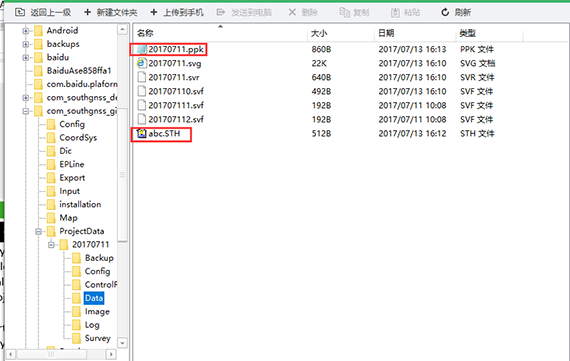
Task: Collapse the com_southgnss_gi folder node
Action: tap(25, 111)
